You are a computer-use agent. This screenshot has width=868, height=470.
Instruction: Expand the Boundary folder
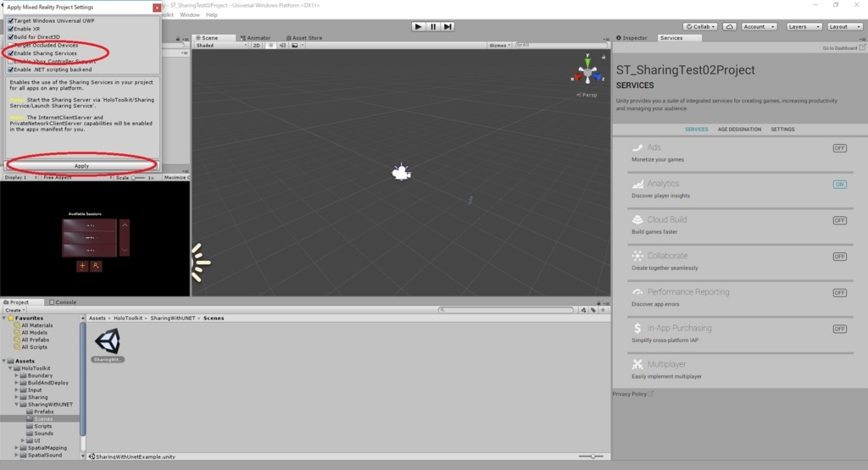point(17,375)
